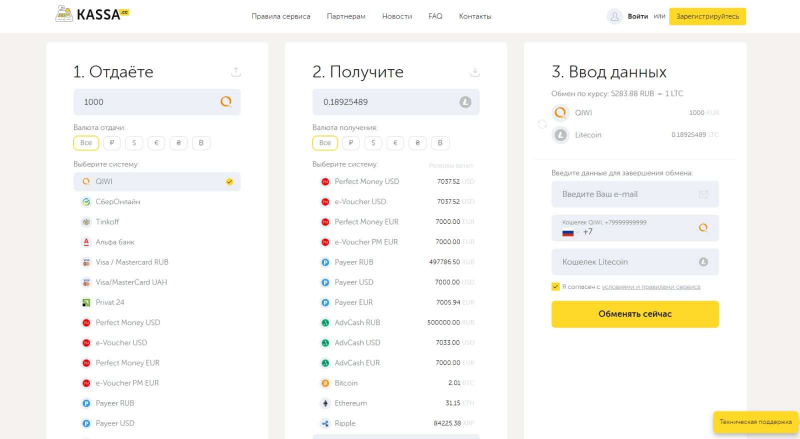Click the Ripple icon in receive list
The image size is (800, 439).
(x=325, y=423)
